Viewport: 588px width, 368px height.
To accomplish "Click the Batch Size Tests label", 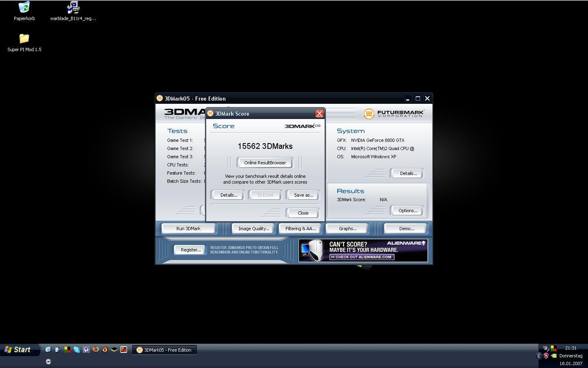I will pos(184,181).
